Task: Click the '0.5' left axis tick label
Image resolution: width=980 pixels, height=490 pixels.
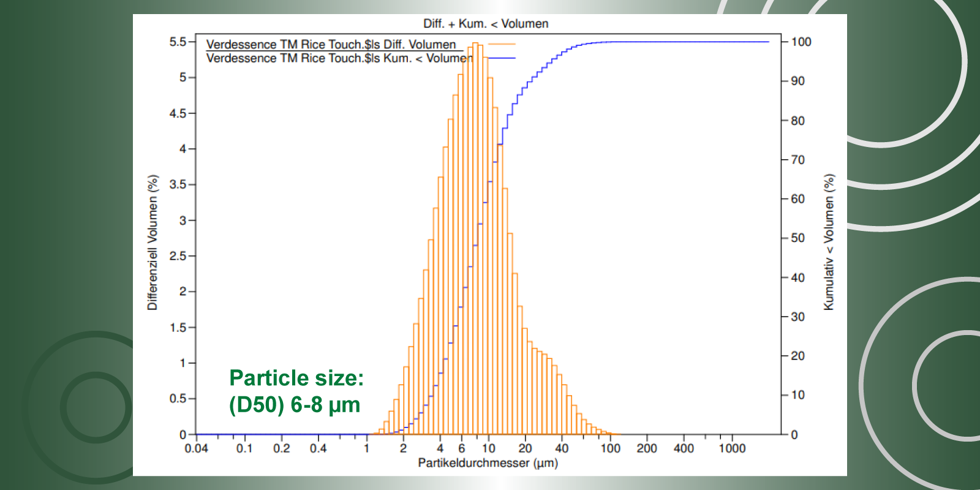Action: [x=178, y=399]
